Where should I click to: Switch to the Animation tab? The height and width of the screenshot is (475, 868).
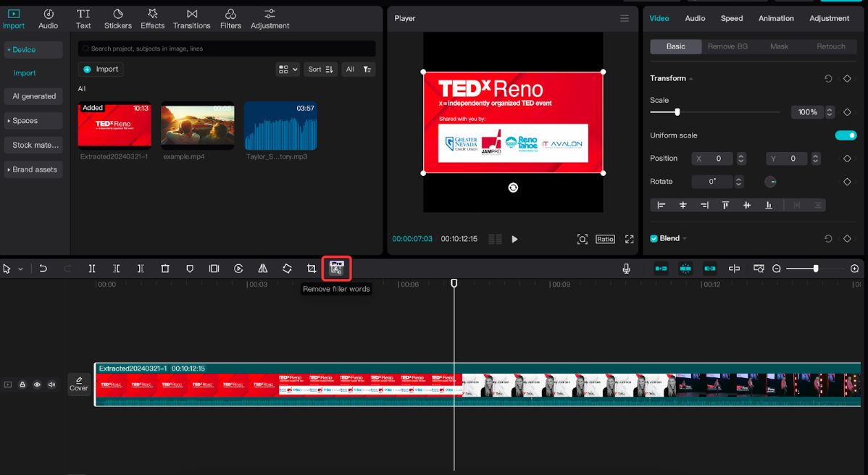776,18
